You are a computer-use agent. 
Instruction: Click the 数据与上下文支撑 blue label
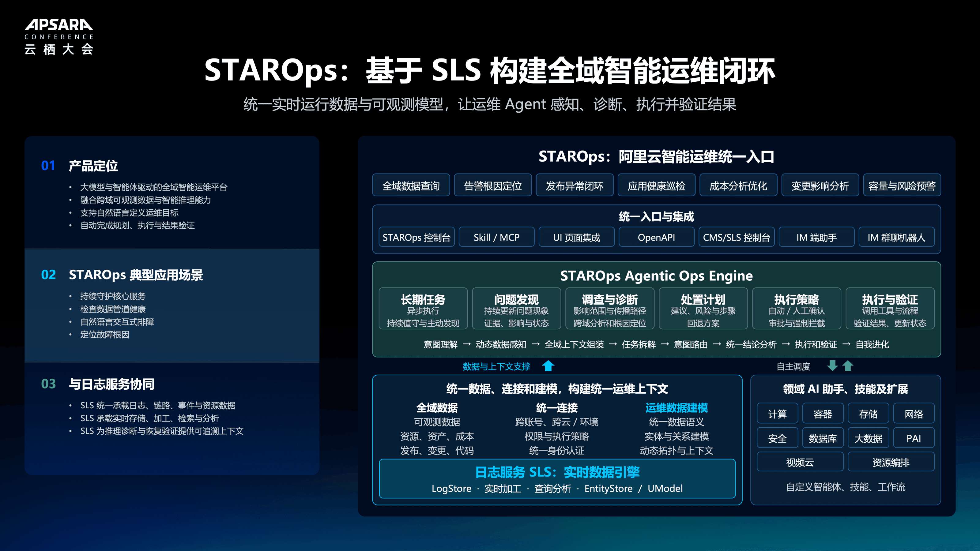coord(496,367)
